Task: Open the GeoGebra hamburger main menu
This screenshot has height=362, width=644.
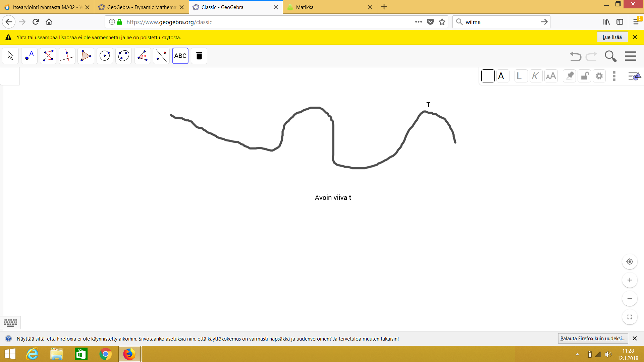Action: [631, 56]
